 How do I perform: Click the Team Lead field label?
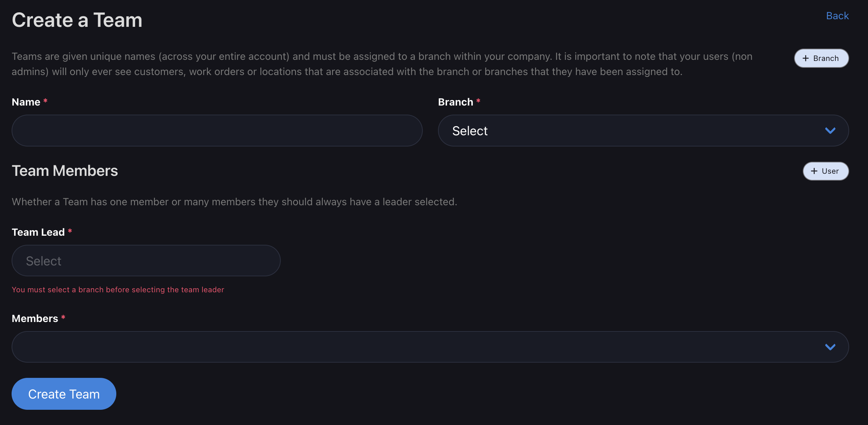click(38, 232)
